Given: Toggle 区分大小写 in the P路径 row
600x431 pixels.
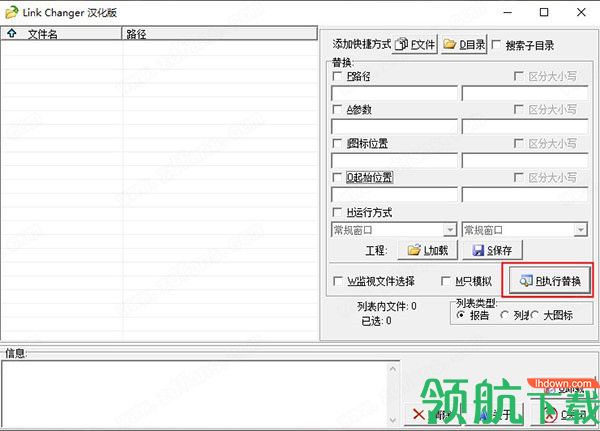Looking at the screenshot, I should coord(518,76).
